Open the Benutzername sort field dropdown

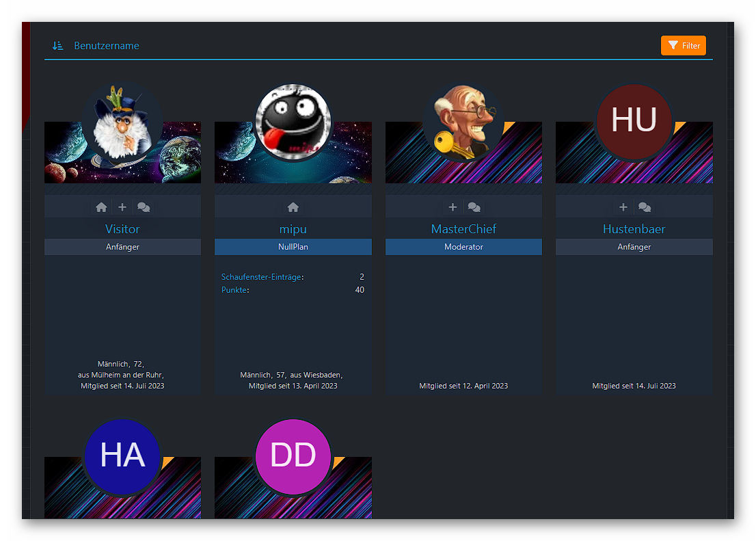click(x=107, y=46)
